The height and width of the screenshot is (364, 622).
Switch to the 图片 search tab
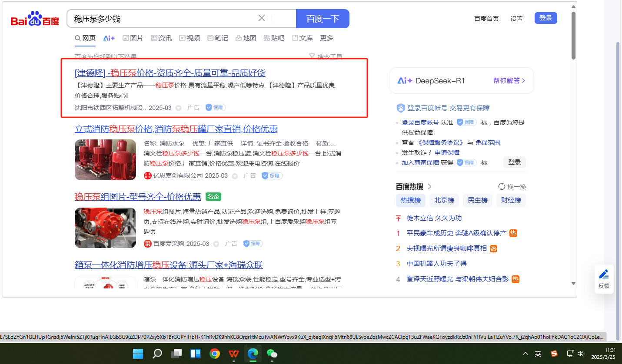point(133,38)
